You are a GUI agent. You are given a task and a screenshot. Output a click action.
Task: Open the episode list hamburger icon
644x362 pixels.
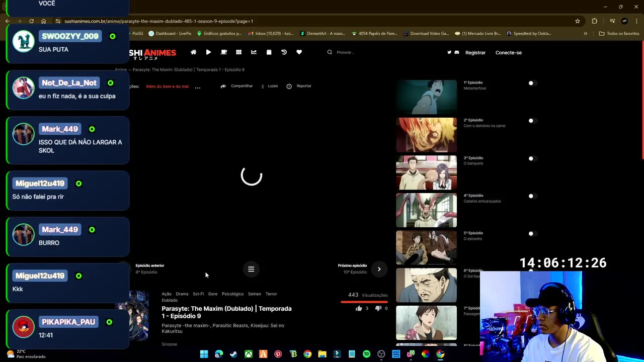251,269
